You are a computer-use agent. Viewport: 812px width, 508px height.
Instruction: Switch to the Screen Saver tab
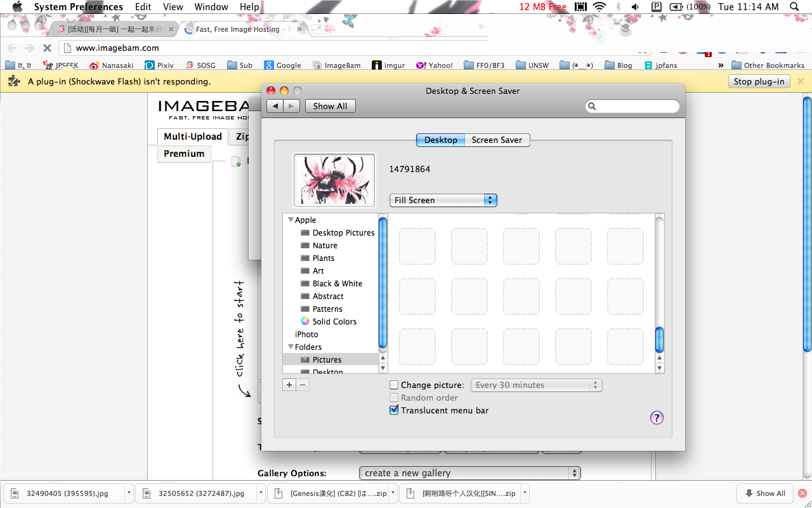[x=497, y=140]
